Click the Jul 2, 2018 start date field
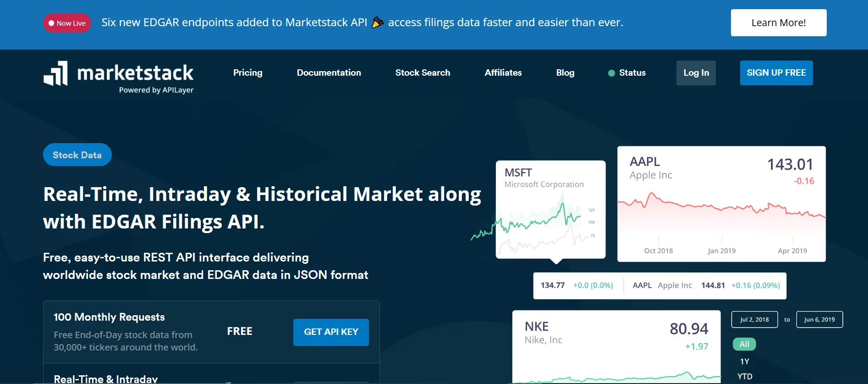Viewport: 868px width, 384px height. point(754,319)
